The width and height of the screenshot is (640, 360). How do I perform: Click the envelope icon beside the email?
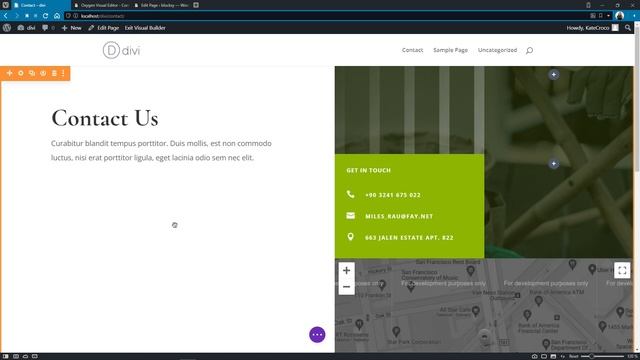[x=350, y=216]
